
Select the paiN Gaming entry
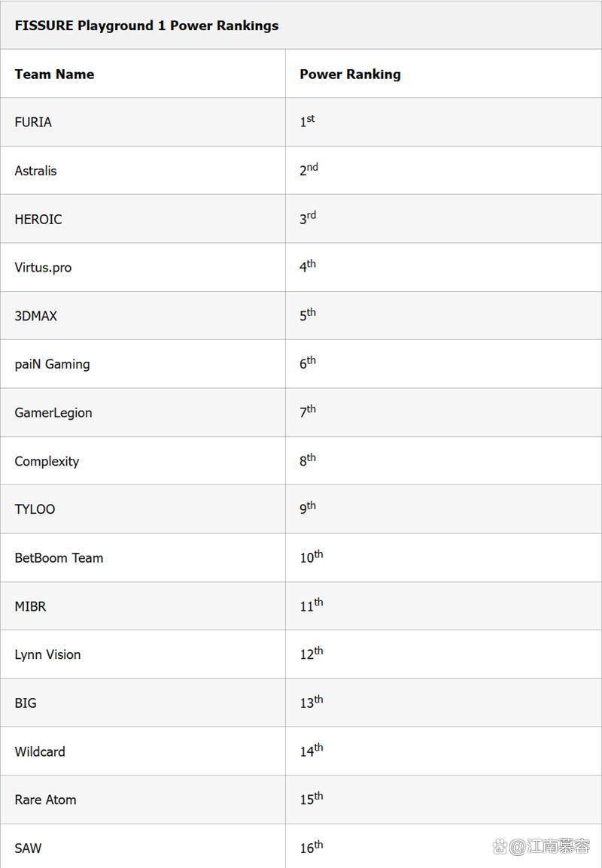click(x=52, y=364)
